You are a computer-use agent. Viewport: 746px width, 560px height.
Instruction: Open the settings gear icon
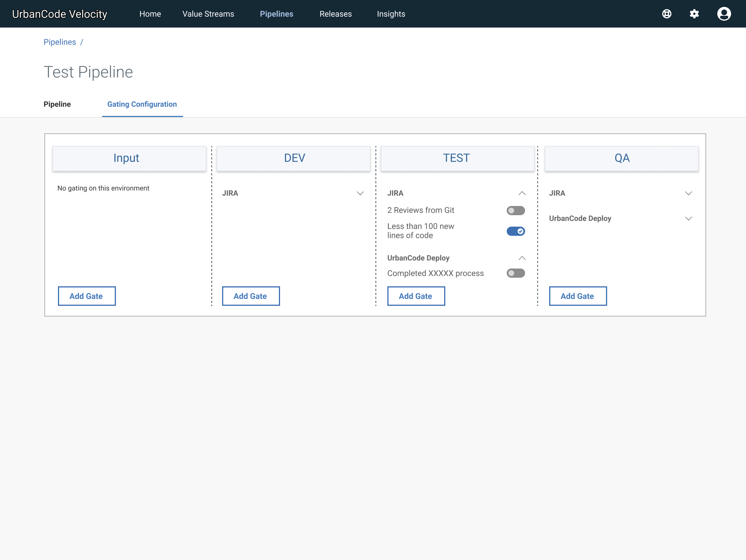(694, 14)
